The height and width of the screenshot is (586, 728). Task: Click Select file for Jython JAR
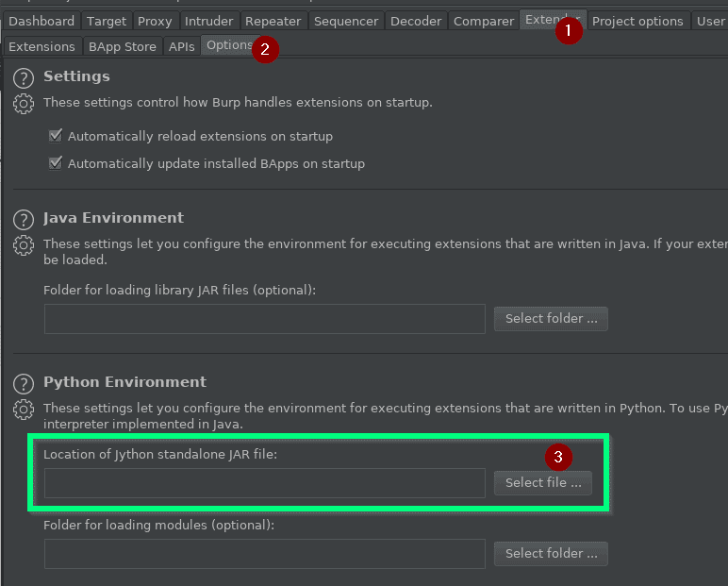click(543, 482)
